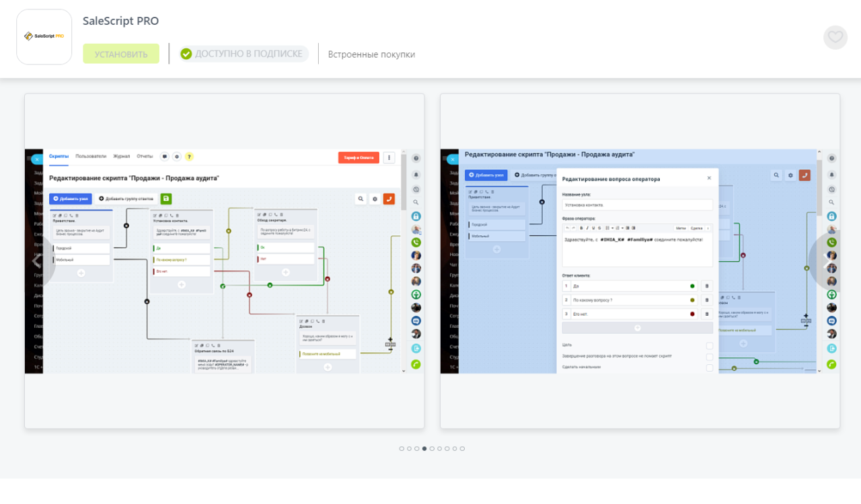Select the eighth carousel pagination dot

pyautogui.click(x=455, y=448)
